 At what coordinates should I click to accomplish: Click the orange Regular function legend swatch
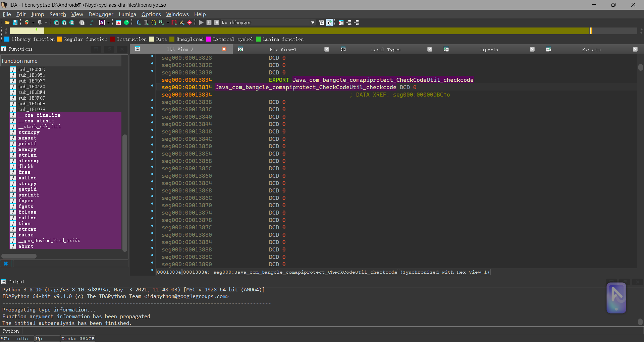60,39
